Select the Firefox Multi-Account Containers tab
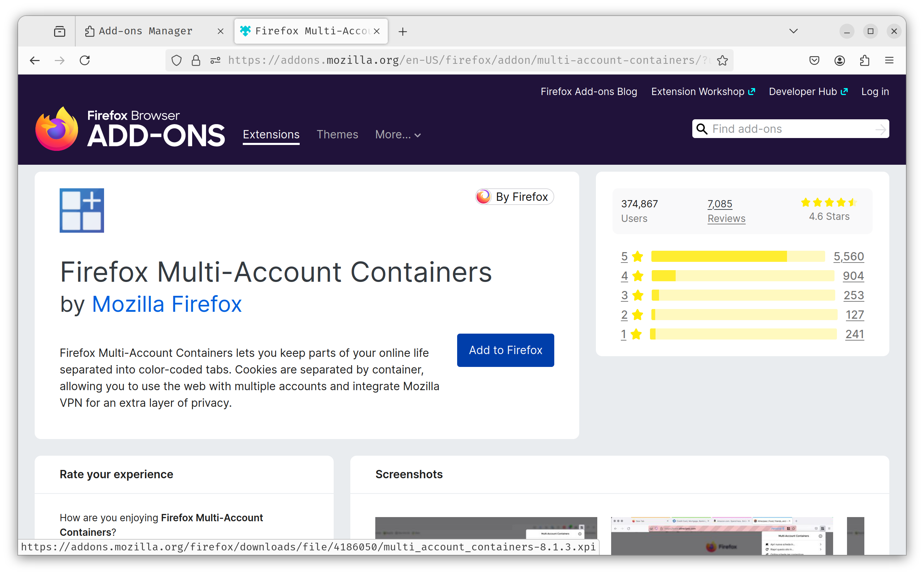Image resolution: width=924 pixels, height=575 pixels. pos(311,31)
